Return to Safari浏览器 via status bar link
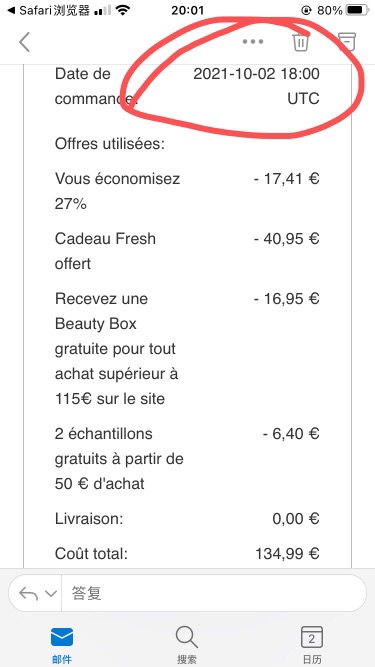Image resolution: width=375 pixels, height=667 pixels. (x=48, y=10)
